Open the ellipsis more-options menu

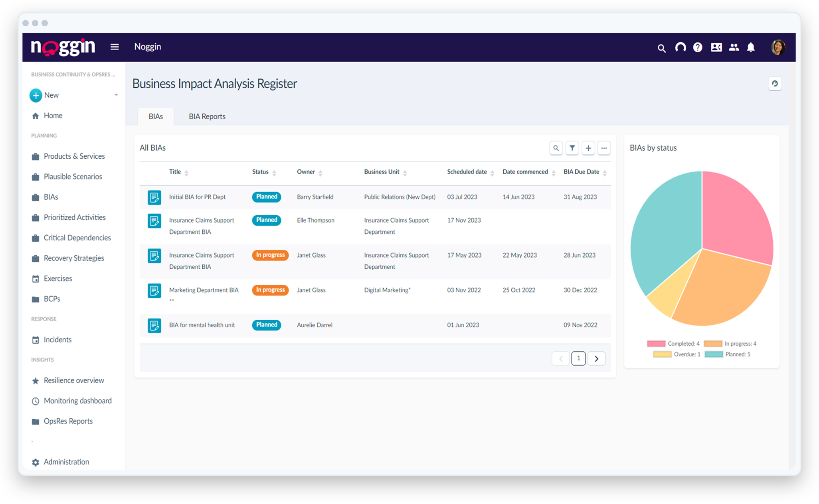(604, 148)
